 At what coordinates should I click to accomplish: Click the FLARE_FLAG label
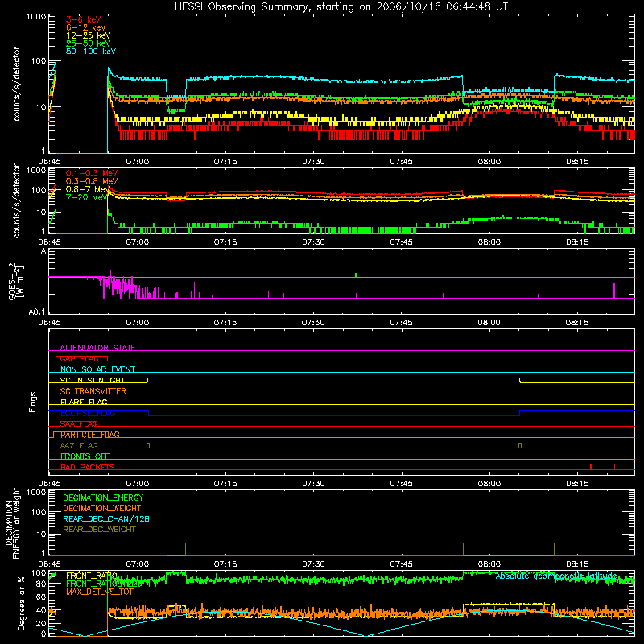pyautogui.click(x=84, y=402)
